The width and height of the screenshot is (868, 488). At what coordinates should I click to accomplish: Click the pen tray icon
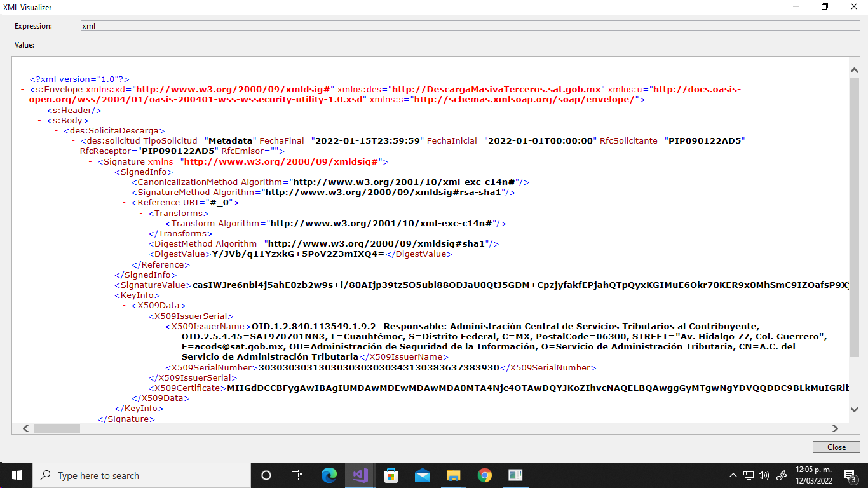click(x=782, y=475)
